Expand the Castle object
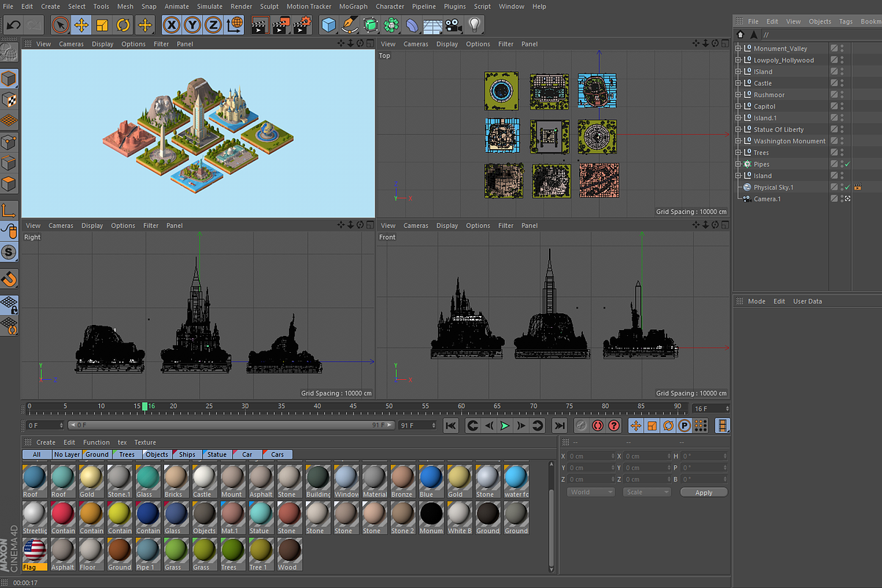 pyautogui.click(x=739, y=83)
